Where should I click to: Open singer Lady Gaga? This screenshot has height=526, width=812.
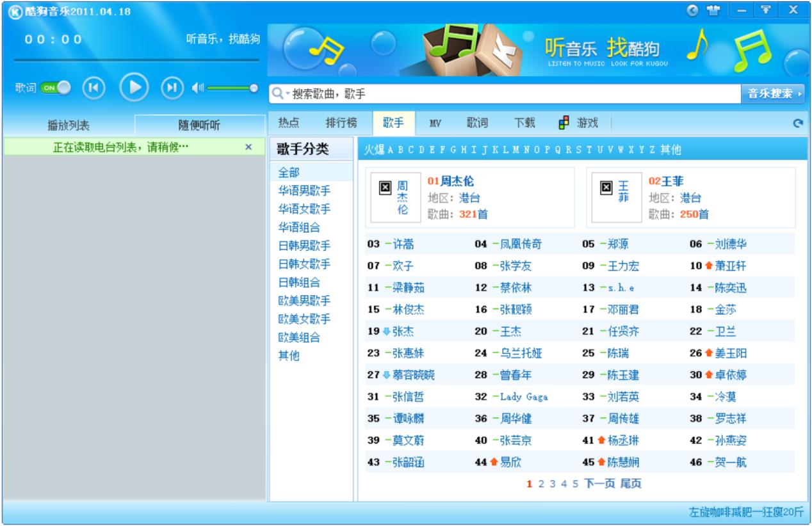point(524,397)
